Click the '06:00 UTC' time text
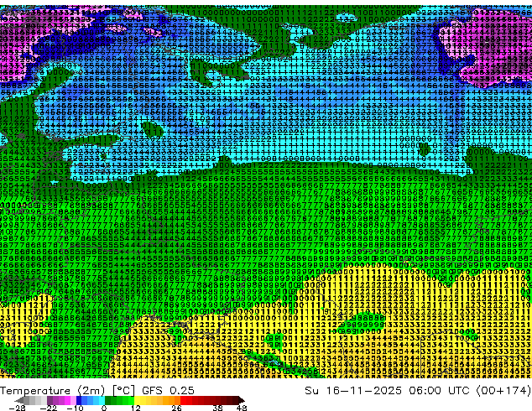 (439, 391)
